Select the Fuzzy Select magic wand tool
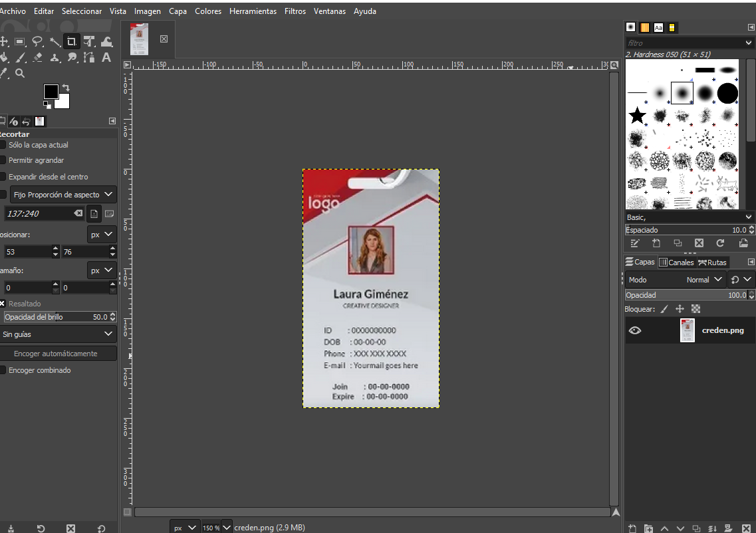756x533 pixels. (x=55, y=42)
